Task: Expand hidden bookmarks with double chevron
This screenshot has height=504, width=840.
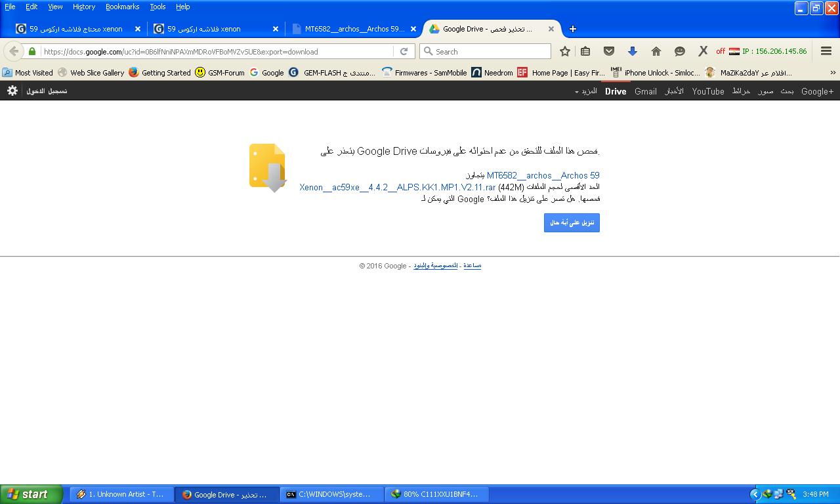Action: pyautogui.click(x=833, y=73)
